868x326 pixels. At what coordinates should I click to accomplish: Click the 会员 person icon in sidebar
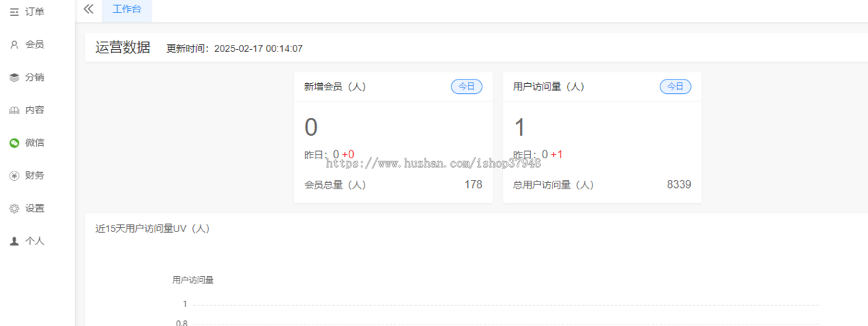pyautogui.click(x=14, y=44)
